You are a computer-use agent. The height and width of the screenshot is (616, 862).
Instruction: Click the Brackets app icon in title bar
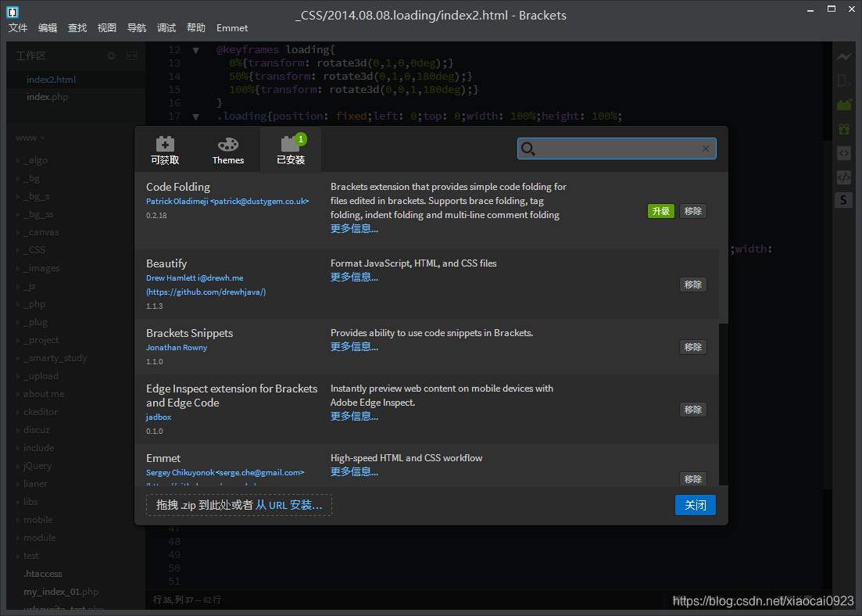tap(12, 12)
